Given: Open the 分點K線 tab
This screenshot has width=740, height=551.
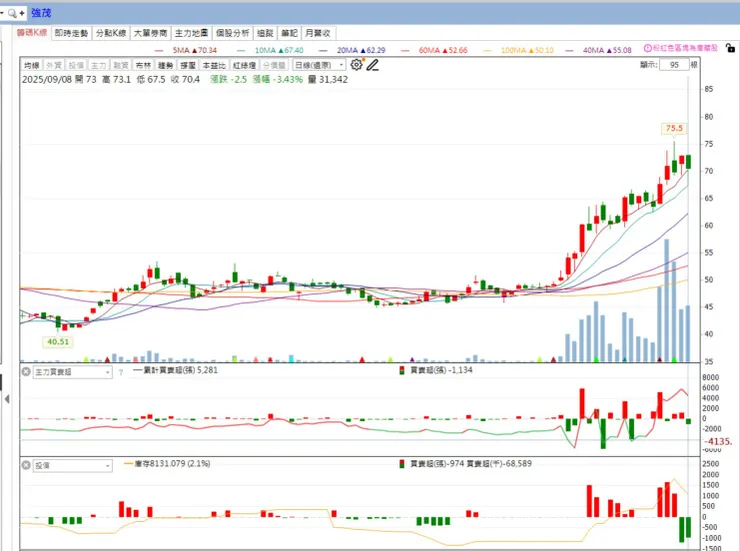Looking at the screenshot, I should pos(111,33).
